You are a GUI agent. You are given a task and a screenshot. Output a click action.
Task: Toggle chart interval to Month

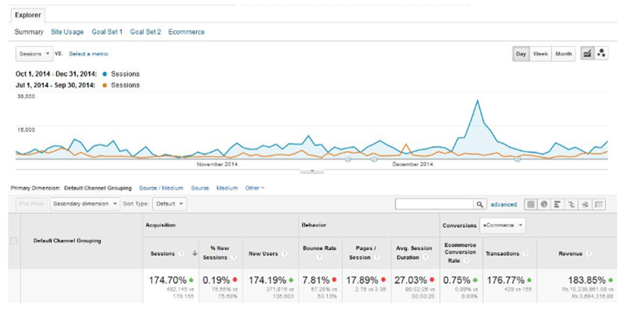563,54
